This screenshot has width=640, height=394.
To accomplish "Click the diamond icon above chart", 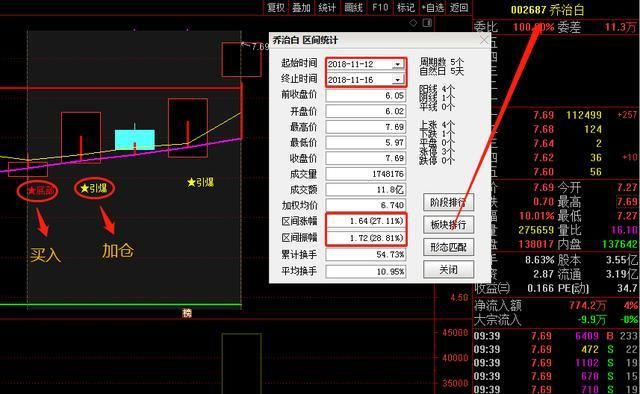I will coord(413,23).
